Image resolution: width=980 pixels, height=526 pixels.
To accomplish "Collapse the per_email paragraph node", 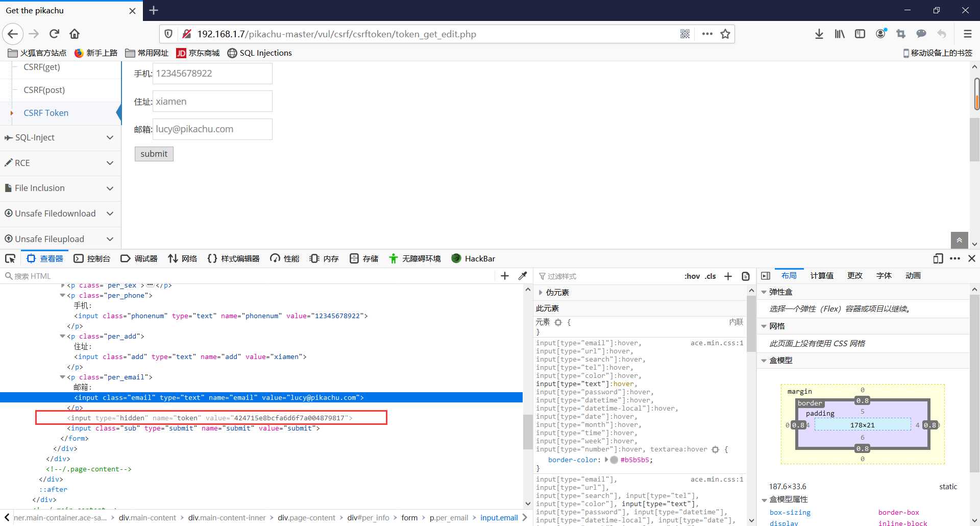I will [x=63, y=377].
